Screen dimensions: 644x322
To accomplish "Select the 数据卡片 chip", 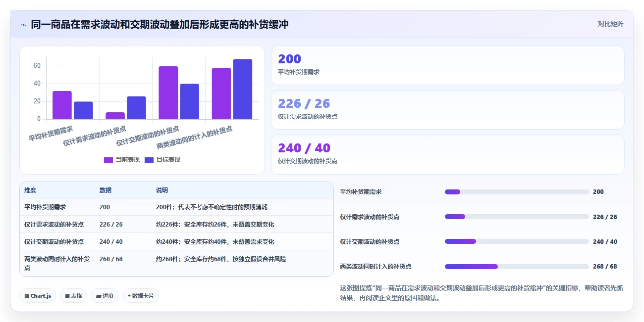I will (141, 296).
